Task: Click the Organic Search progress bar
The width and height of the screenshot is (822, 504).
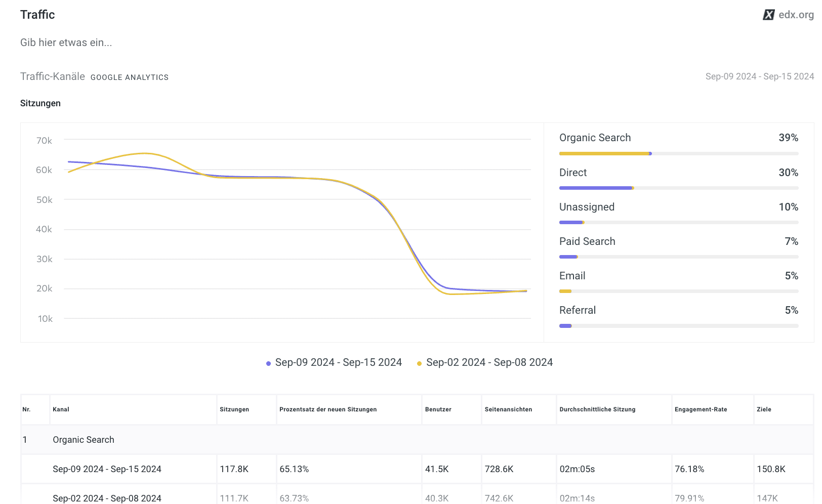Action: pyautogui.click(x=679, y=153)
